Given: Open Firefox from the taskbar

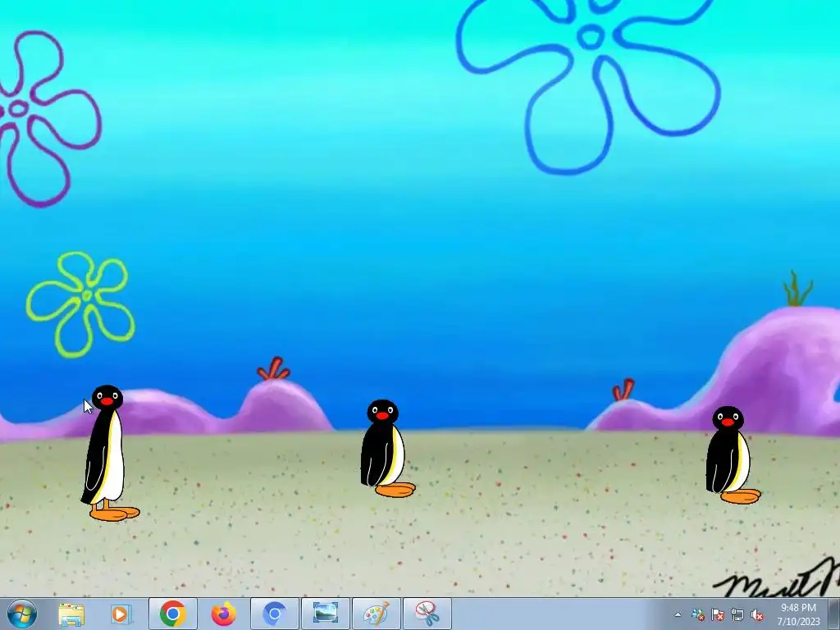Looking at the screenshot, I should click(x=224, y=614).
